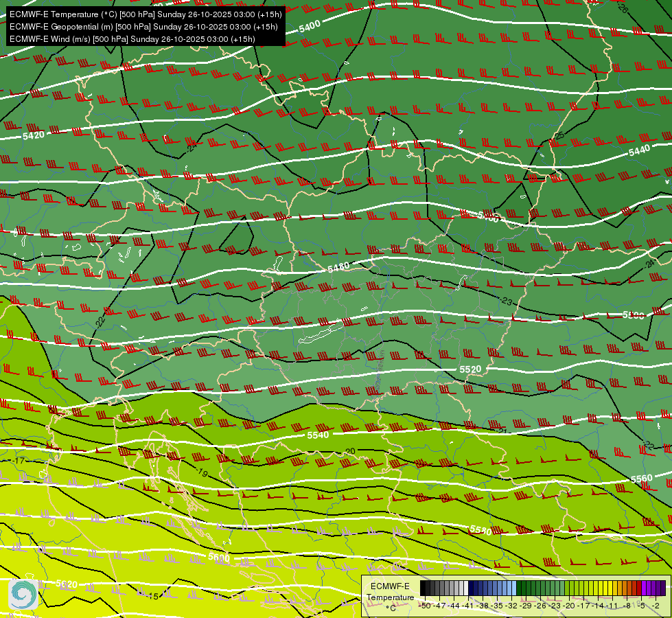The image size is (672, 618).
Task: Click the 5540 geopotential contour label
Action: coord(318,435)
